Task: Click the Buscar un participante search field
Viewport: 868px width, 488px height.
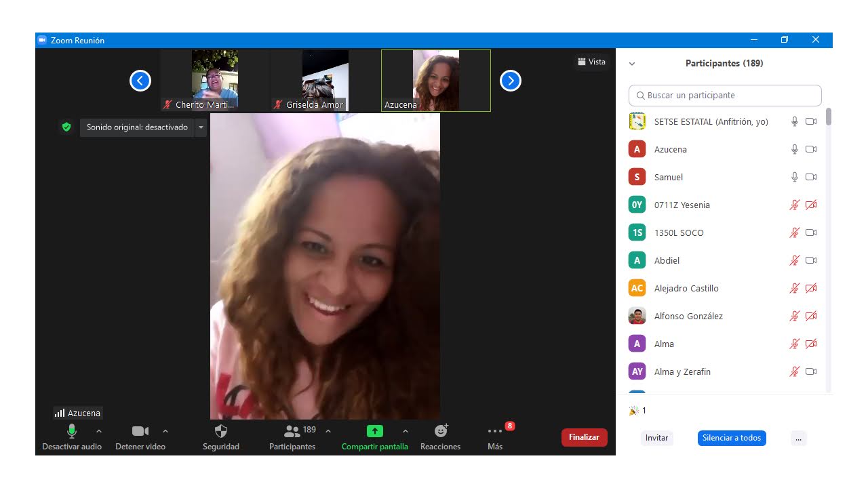Action: tap(725, 96)
